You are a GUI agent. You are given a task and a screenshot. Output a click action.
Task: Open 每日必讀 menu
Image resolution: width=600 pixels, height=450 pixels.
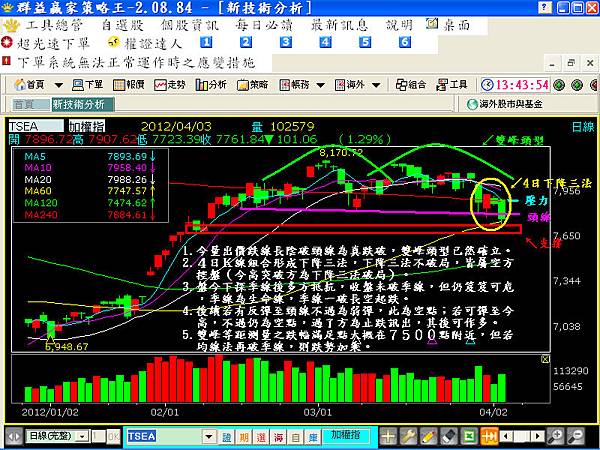(x=264, y=26)
